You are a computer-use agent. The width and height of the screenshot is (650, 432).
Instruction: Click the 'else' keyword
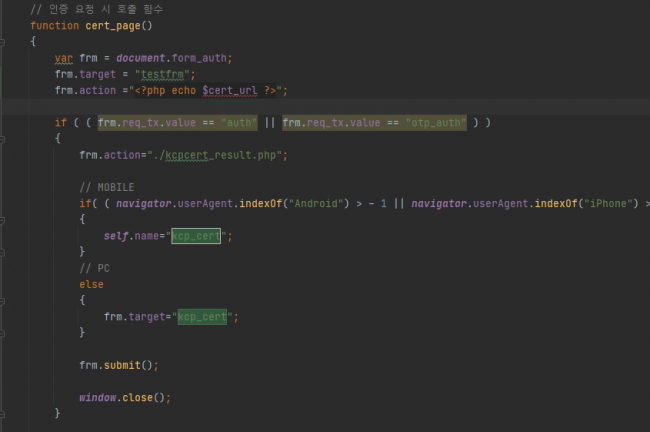(91, 284)
